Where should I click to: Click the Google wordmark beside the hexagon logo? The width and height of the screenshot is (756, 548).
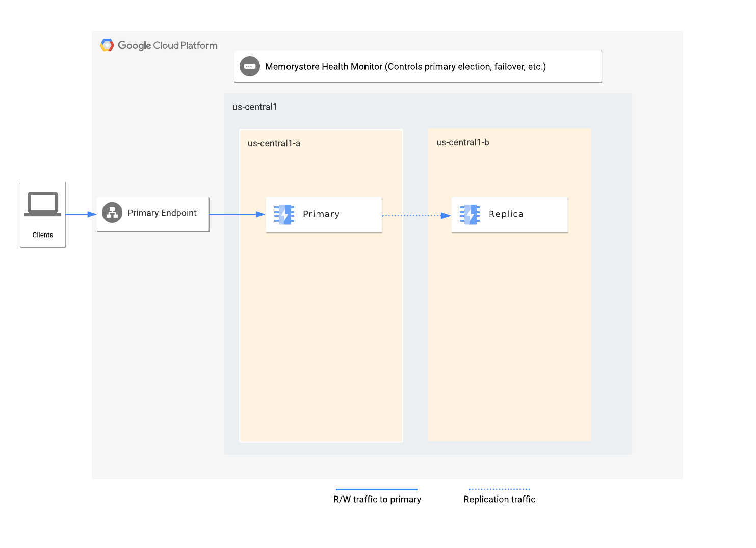(135, 45)
